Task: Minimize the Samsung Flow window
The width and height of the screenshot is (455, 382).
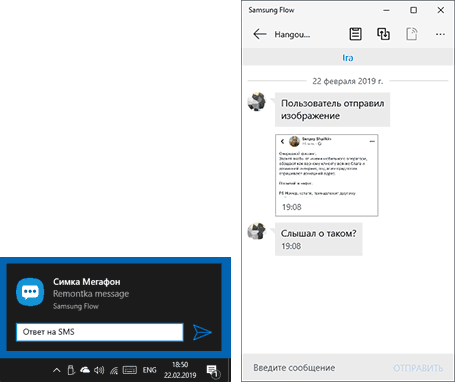Action: point(386,10)
